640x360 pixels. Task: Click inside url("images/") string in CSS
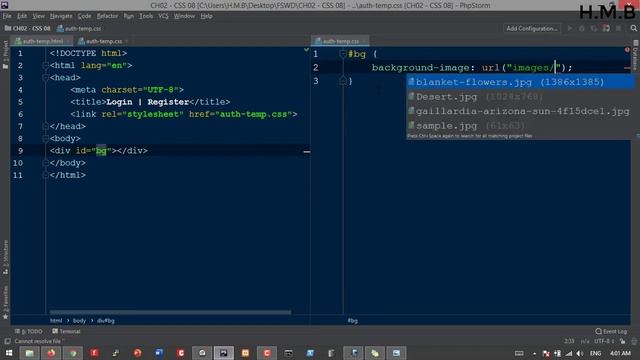tap(534, 68)
